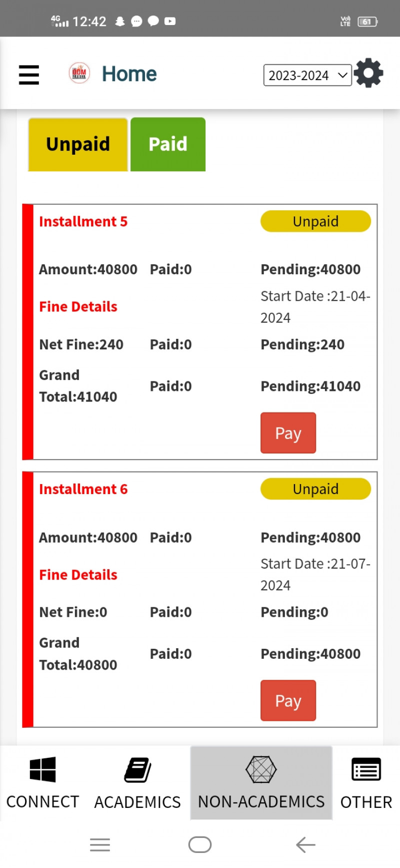Tap the CONNECT windows icon

click(x=42, y=769)
